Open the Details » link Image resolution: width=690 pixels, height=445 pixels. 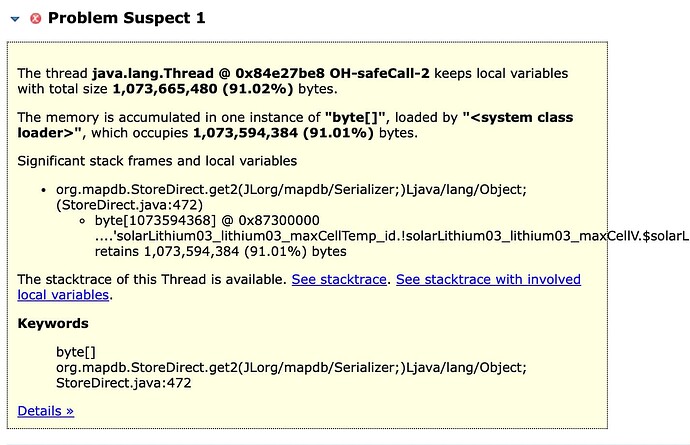pos(46,411)
